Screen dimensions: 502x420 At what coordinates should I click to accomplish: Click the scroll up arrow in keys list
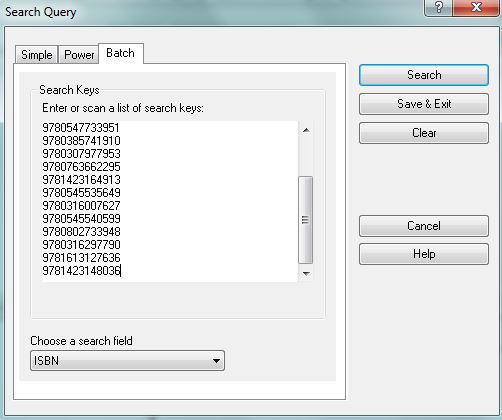point(306,130)
